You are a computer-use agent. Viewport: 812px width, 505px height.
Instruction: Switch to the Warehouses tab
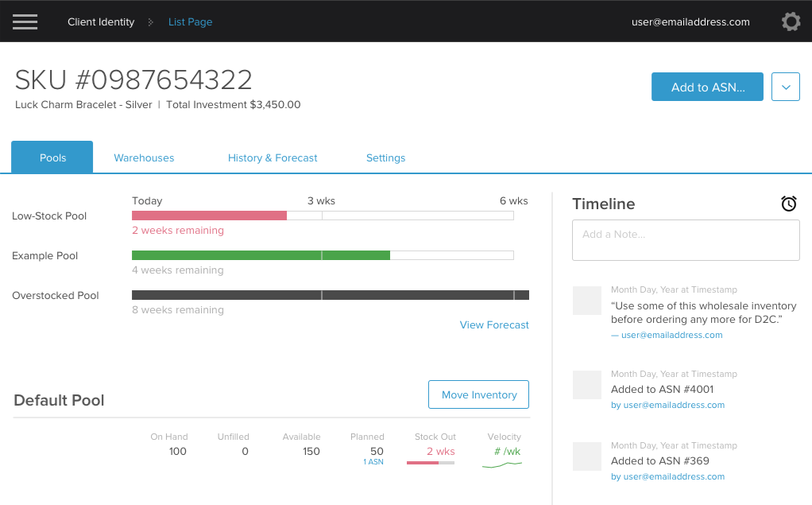(144, 157)
